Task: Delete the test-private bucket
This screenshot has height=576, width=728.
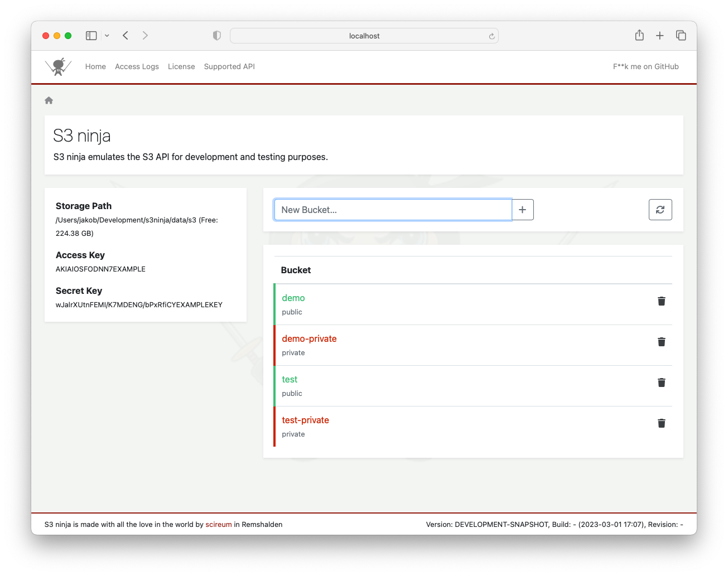Action: click(661, 423)
